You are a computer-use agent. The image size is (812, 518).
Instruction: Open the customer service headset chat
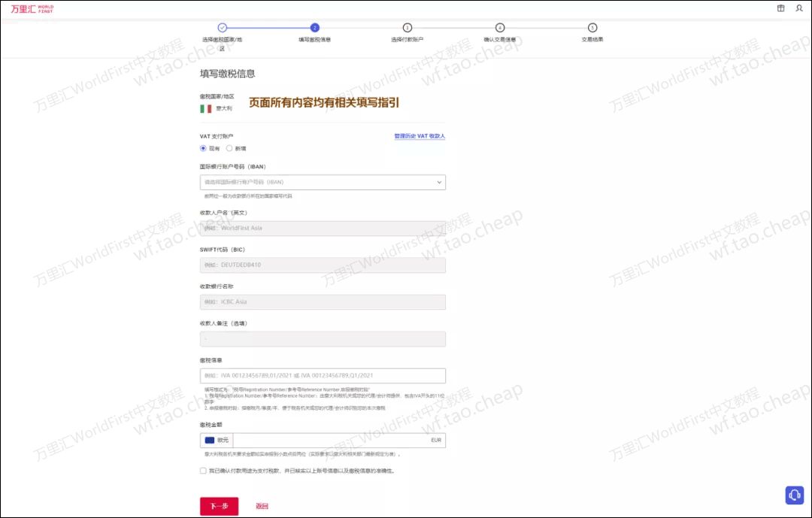tap(795, 495)
